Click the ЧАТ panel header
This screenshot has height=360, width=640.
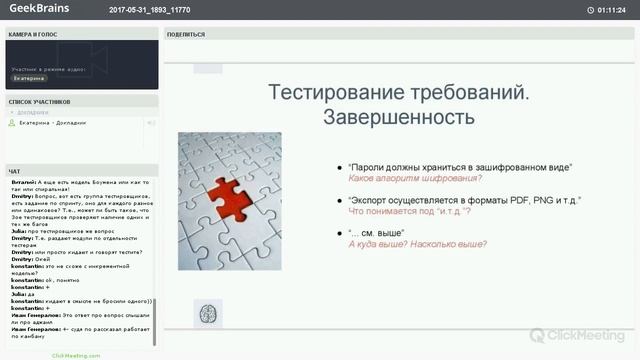82,171
